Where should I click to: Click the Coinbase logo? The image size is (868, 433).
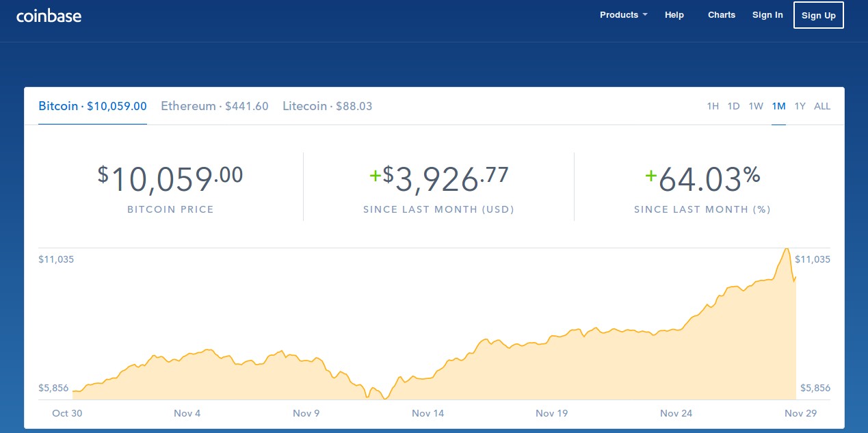pyautogui.click(x=49, y=15)
